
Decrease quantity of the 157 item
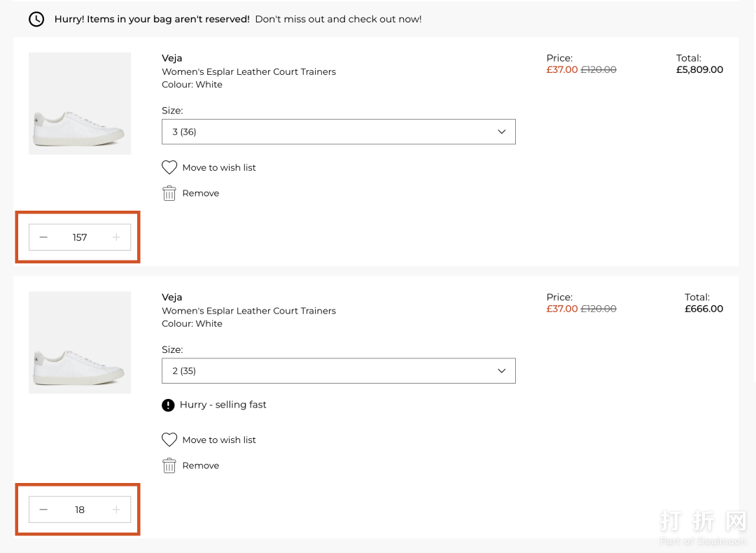tap(43, 237)
